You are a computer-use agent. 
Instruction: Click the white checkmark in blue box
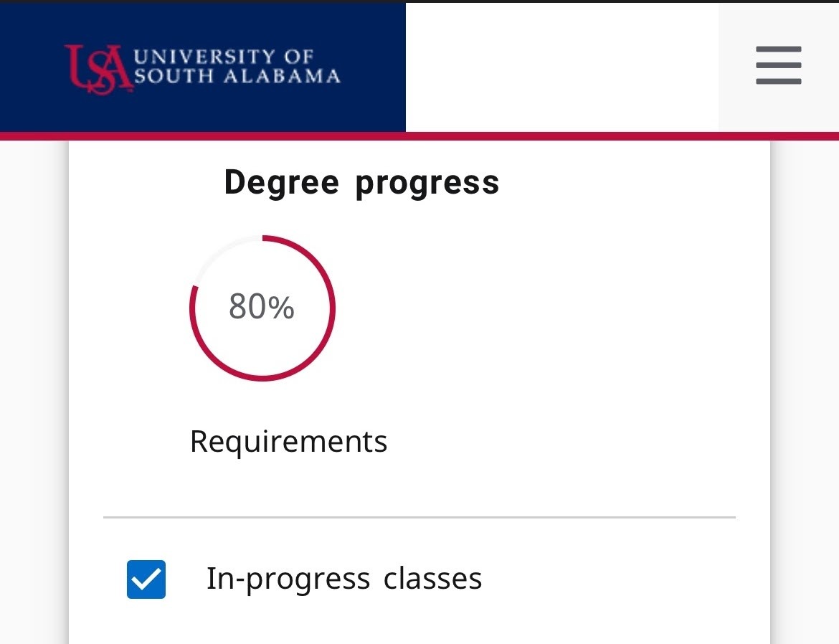[x=146, y=579]
